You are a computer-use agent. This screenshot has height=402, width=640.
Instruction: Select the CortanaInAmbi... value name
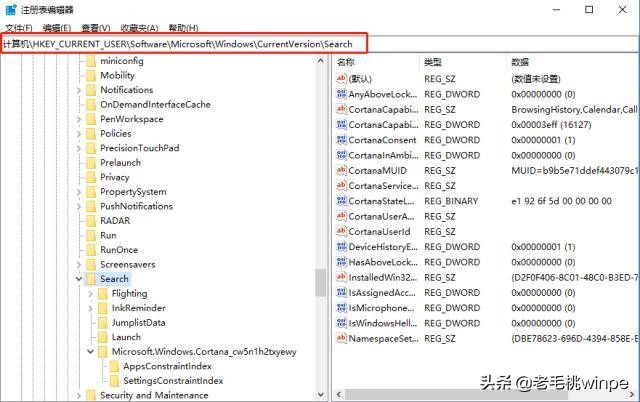tap(383, 155)
